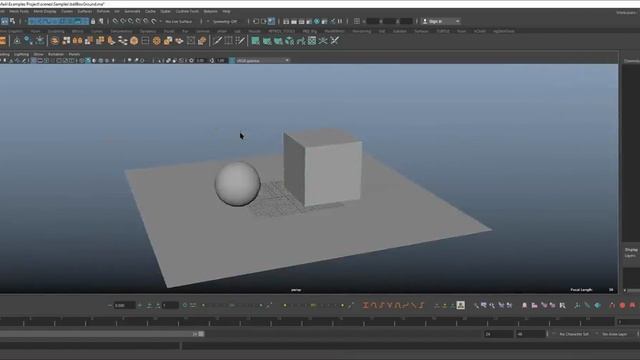
Task: Click the gamma value field in viewport toolbar
Action: tap(221, 60)
